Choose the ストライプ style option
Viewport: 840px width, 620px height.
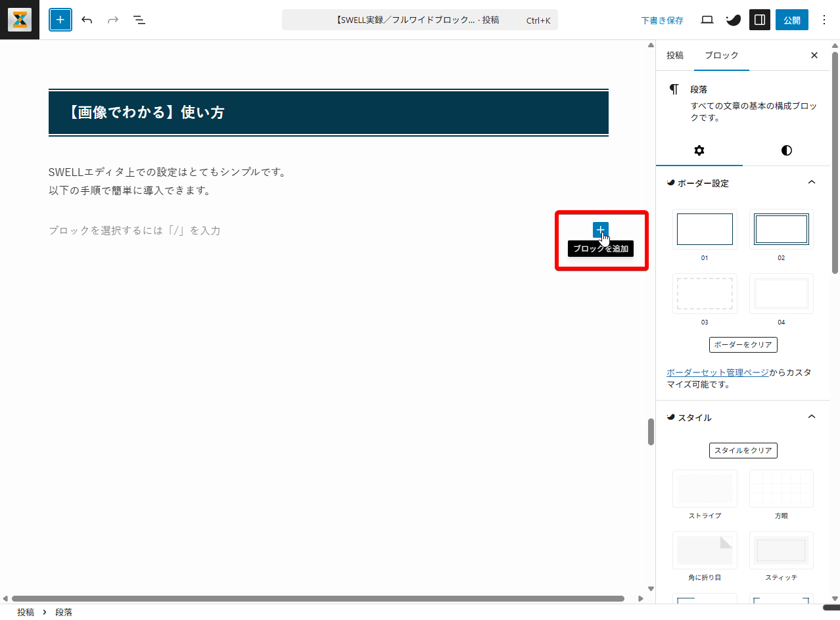click(705, 489)
